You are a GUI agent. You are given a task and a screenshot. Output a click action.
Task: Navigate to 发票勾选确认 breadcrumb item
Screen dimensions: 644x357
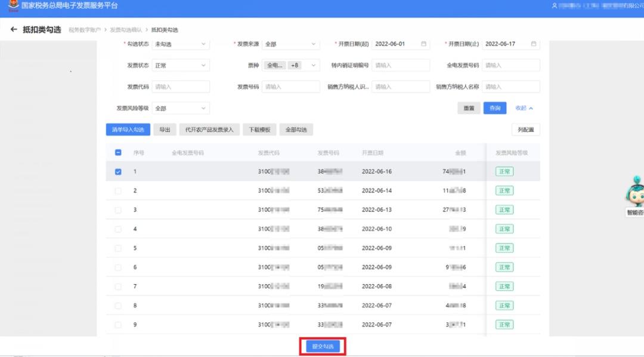(x=125, y=30)
